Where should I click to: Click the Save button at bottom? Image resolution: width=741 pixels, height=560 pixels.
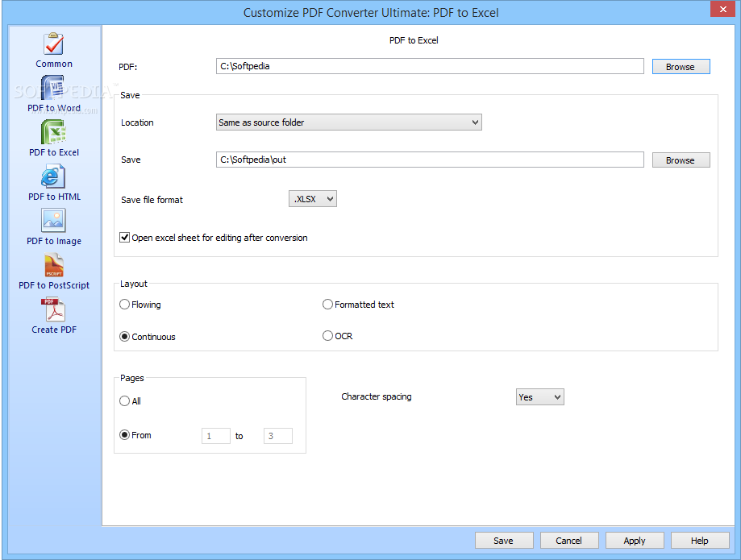(504, 541)
